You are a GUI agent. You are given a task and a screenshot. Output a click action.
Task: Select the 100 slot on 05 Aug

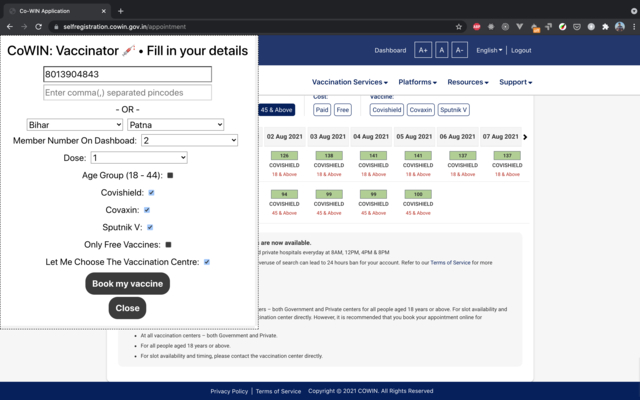(x=418, y=194)
